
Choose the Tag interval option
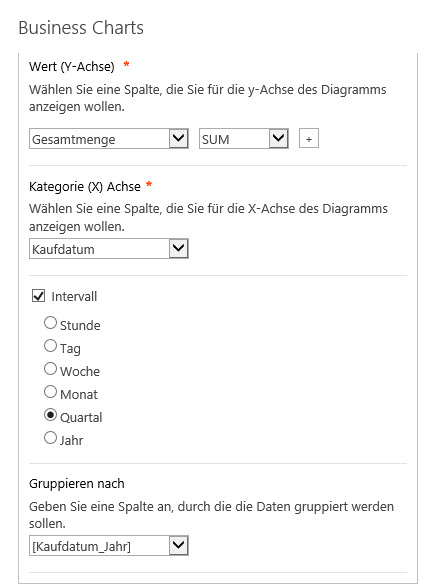pos(50,346)
